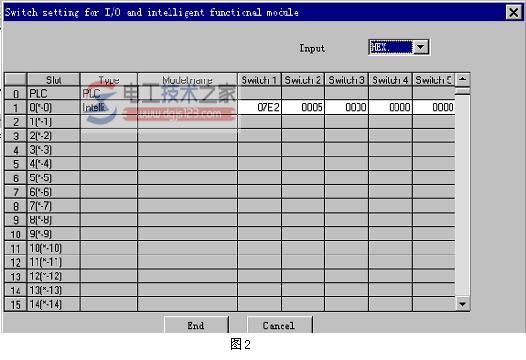Select slot cell 0(*-0)
Image resolution: width=526 pixels, height=360 pixels.
53,107
